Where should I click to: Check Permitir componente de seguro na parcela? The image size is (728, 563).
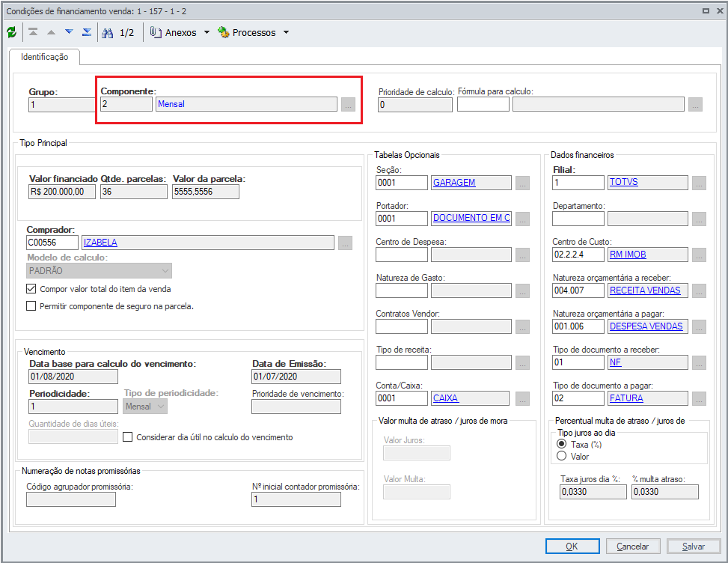click(x=31, y=306)
